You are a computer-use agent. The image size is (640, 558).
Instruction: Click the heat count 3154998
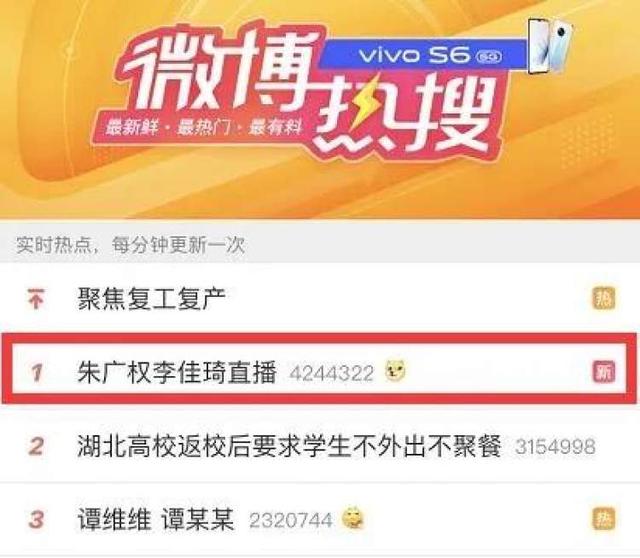[555, 447]
